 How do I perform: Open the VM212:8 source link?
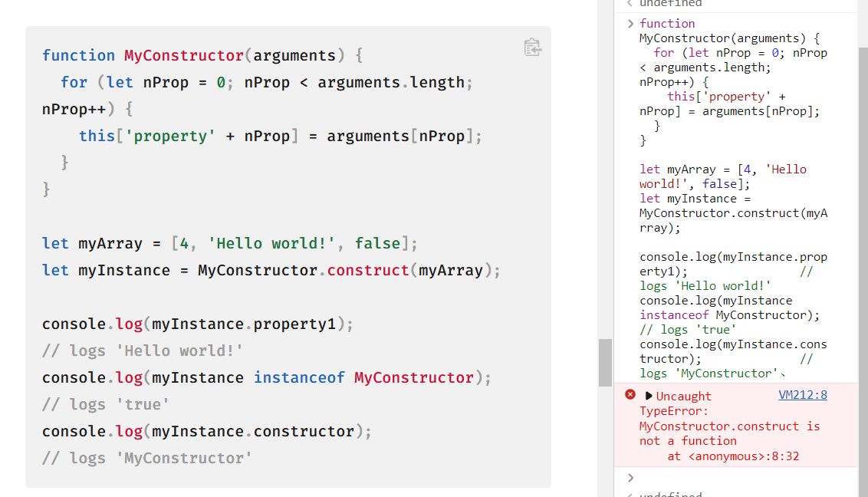[x=803, y=395]
